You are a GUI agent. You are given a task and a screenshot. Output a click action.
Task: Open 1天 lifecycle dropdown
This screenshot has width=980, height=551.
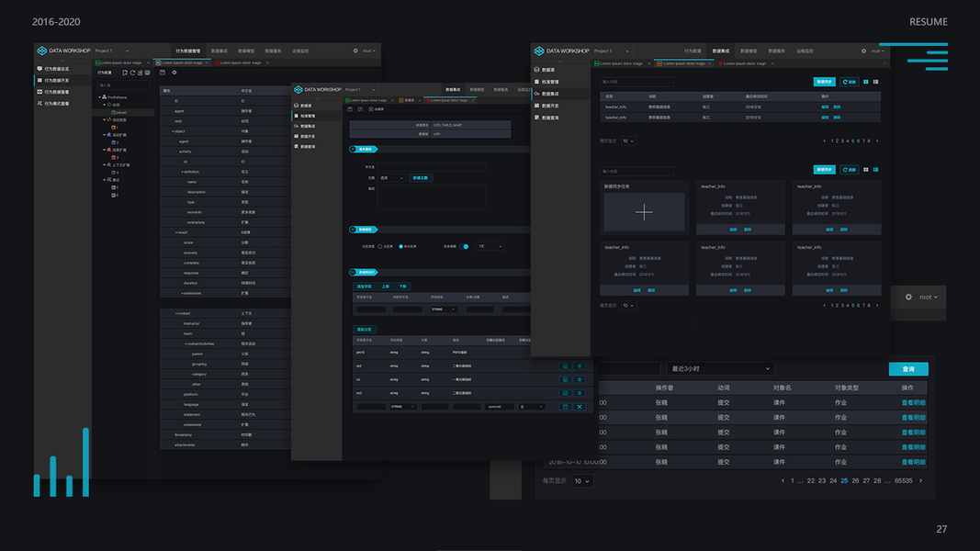[490, 247]
